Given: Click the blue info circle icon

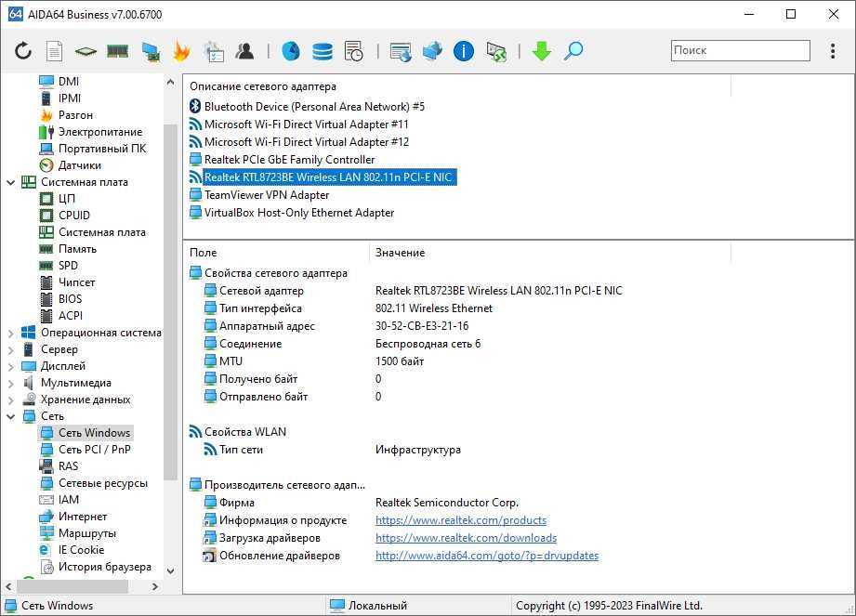Looking at the screenshot, I should pyautogui.click(x=464, y=51).
